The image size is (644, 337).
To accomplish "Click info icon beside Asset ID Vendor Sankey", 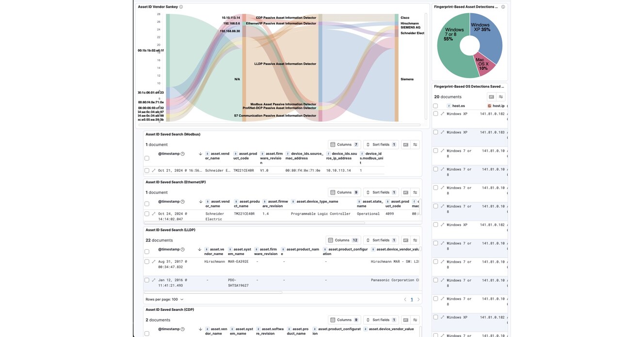I will click(181, 7).
